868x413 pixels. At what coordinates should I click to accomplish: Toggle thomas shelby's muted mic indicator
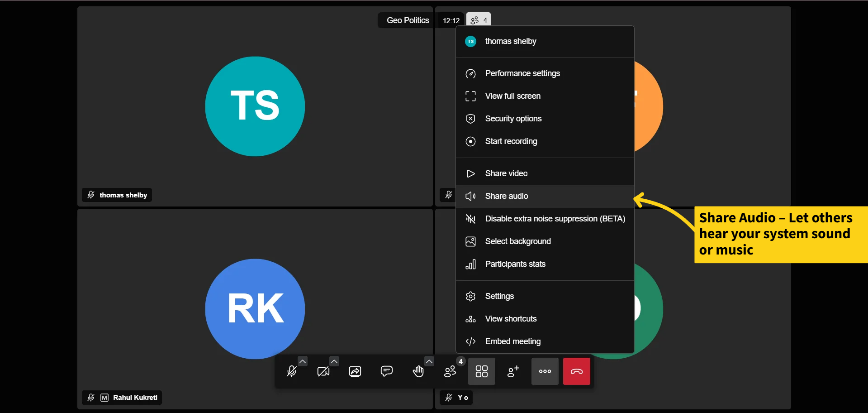[90, 194]
